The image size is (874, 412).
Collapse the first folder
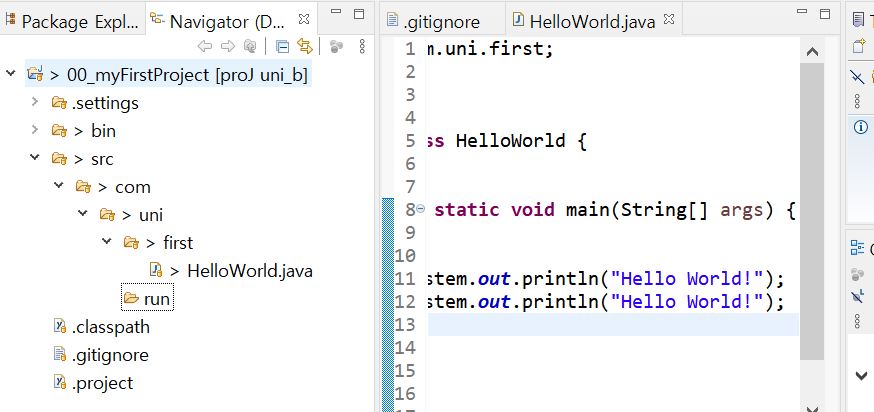click(x=106, y=240)
